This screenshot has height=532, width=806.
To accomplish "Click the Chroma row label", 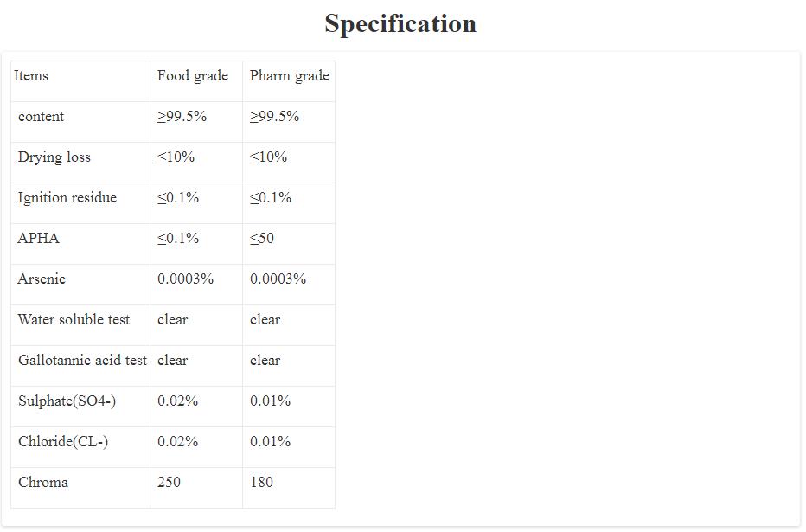I will pos(43,482).
